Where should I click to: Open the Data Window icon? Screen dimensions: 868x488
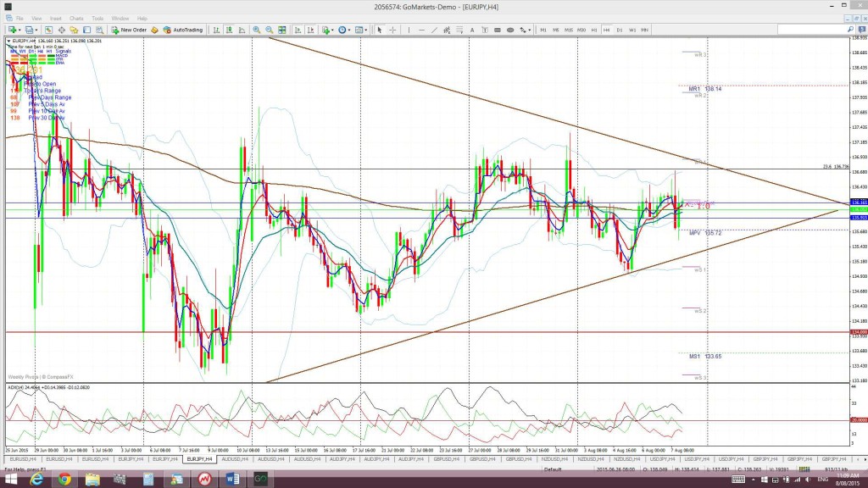pos(61,30)
